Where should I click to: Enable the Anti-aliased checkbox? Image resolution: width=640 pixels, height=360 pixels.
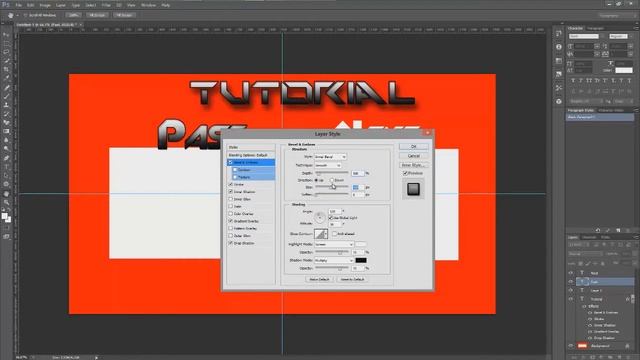click(x=334, y=234)
